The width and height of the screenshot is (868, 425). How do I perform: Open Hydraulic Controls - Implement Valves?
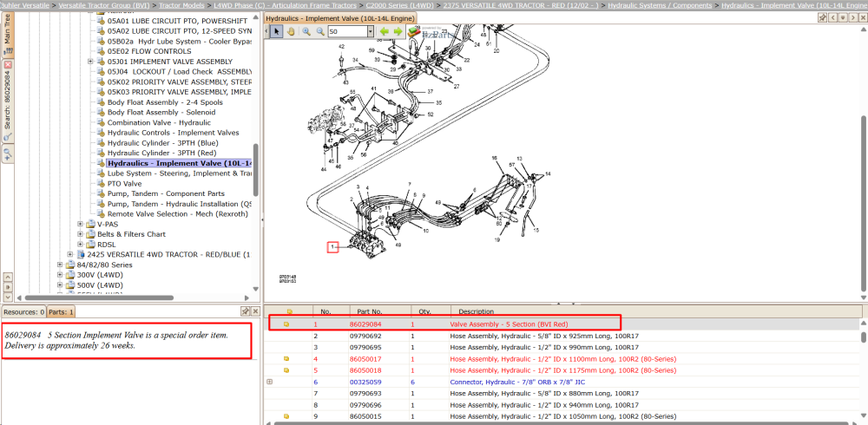click(x=174, y=133)
